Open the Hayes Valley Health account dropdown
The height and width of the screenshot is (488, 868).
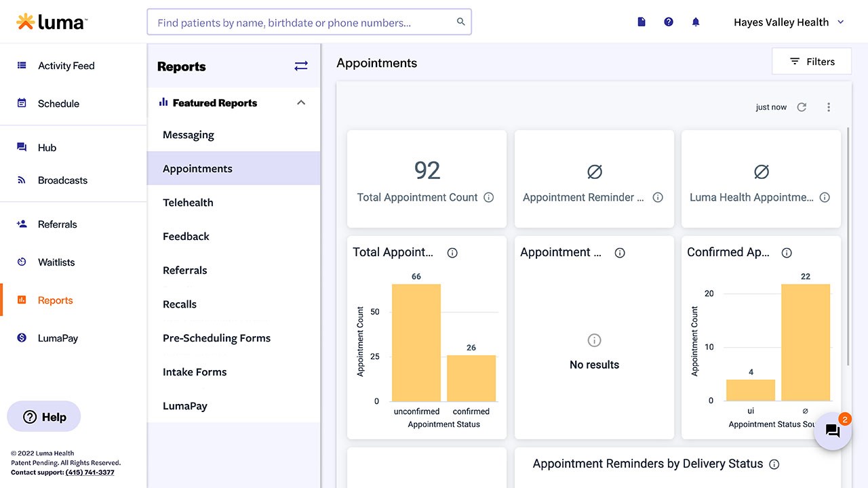coord(789,22)
